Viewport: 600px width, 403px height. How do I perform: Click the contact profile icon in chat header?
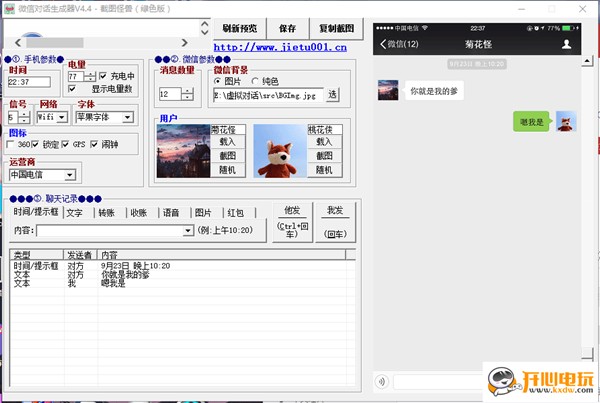(568, 44)
